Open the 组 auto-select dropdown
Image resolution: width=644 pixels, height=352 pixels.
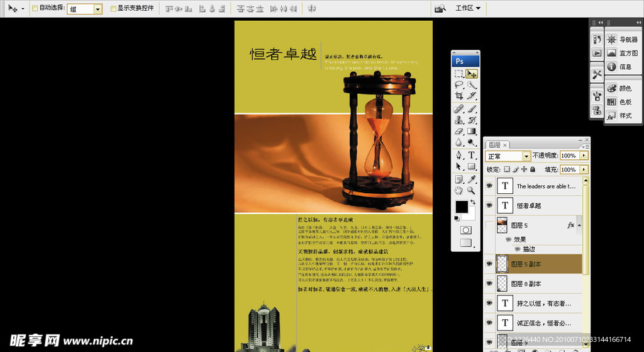point(97,9)
